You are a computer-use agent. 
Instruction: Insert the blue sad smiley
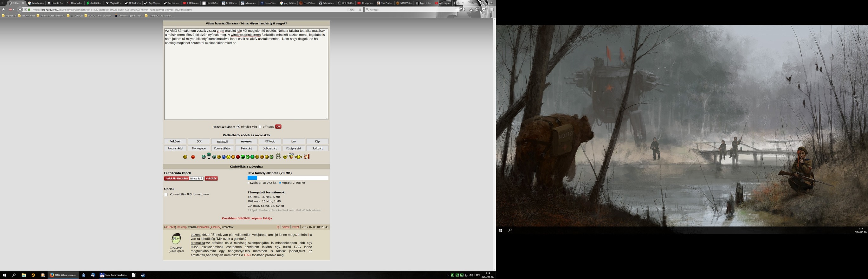(x=224, y=157)
